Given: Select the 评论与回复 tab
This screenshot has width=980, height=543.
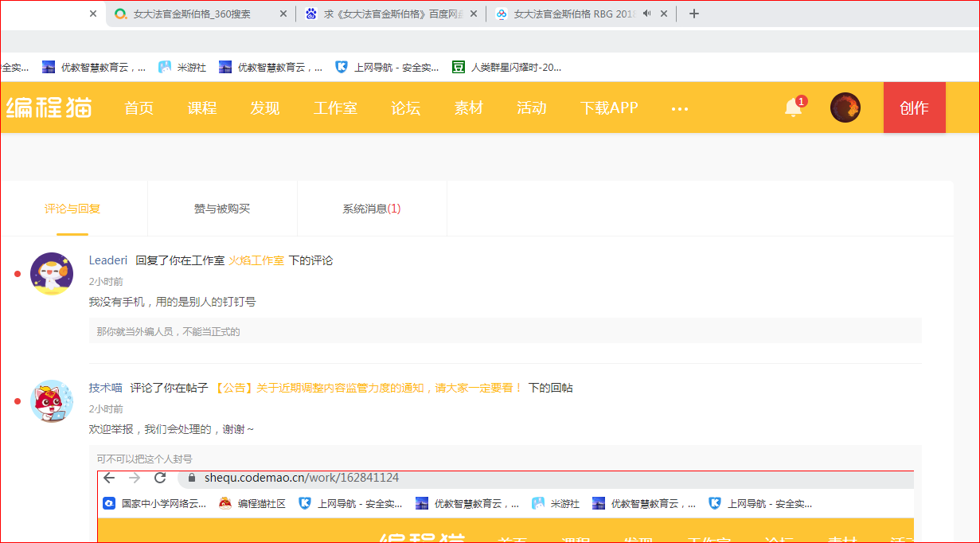Looking at the screenshot, I should [72, 209].
